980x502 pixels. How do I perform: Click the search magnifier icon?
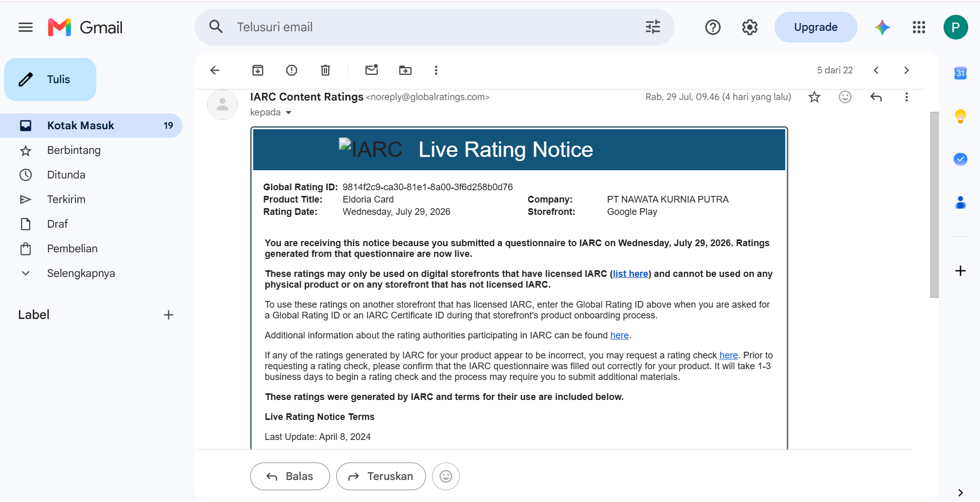(x=216, y=27)
